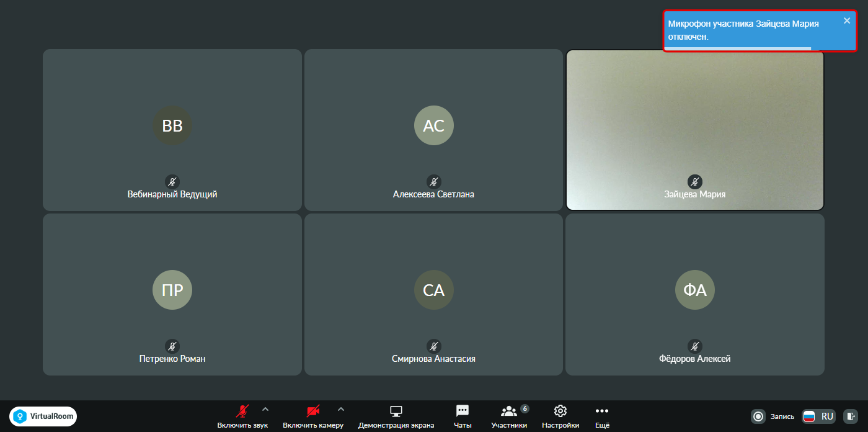Click muted mic icon of Вебинарный Ведущий

tap(172, 182)
